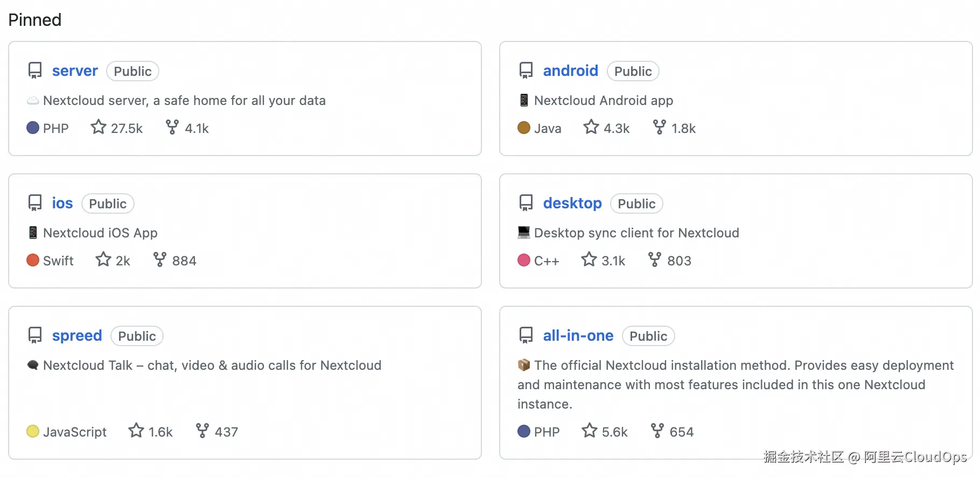This screenshot has width=980, height=478.
Task: Click the repo book icon beside server
Action: pos(35,71)
